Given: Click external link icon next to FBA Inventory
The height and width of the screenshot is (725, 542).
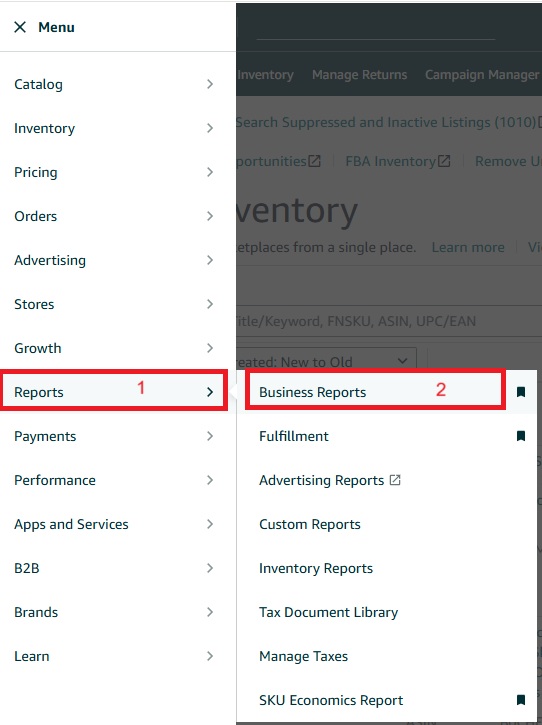Looking at the screenshot, I should 444,161.
